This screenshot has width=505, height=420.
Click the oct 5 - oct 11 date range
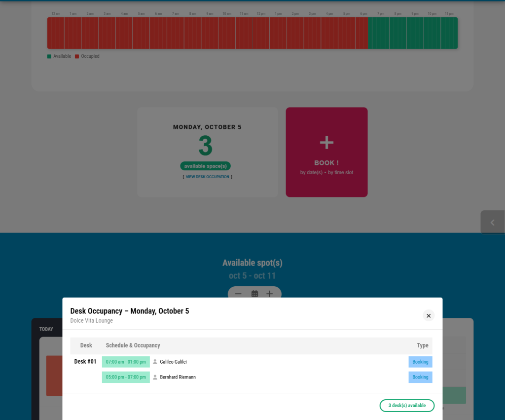252,276
